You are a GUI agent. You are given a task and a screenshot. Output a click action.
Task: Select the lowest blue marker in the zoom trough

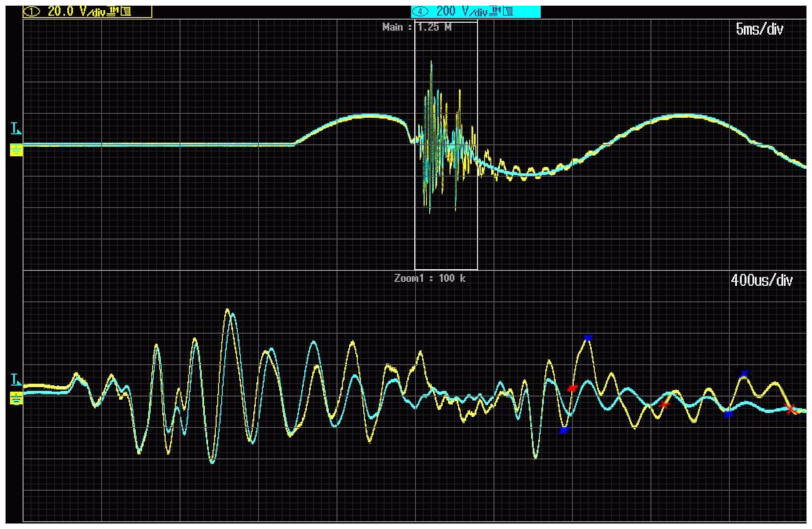click(564, 430)
